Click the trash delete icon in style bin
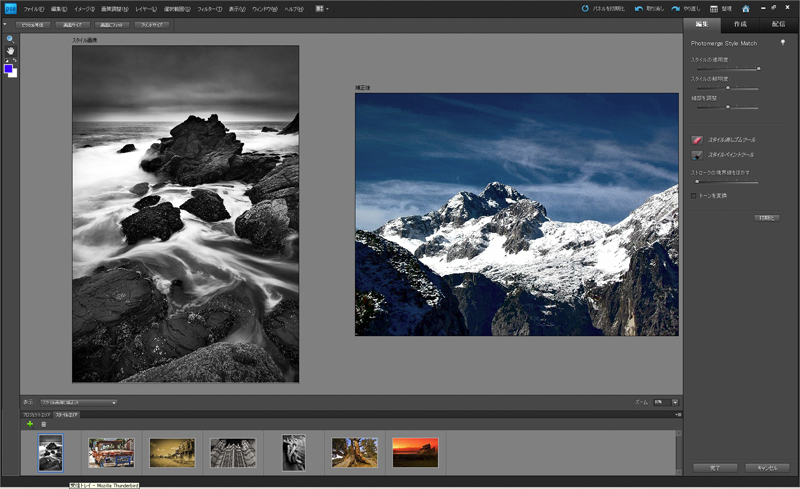 [x=43, y=424]
